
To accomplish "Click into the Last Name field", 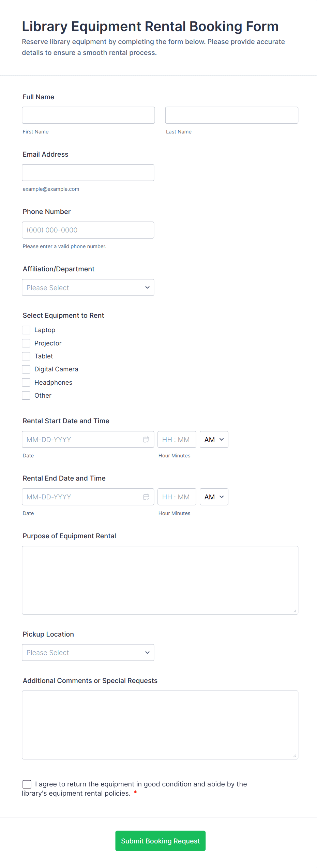I will coord(231,115).
